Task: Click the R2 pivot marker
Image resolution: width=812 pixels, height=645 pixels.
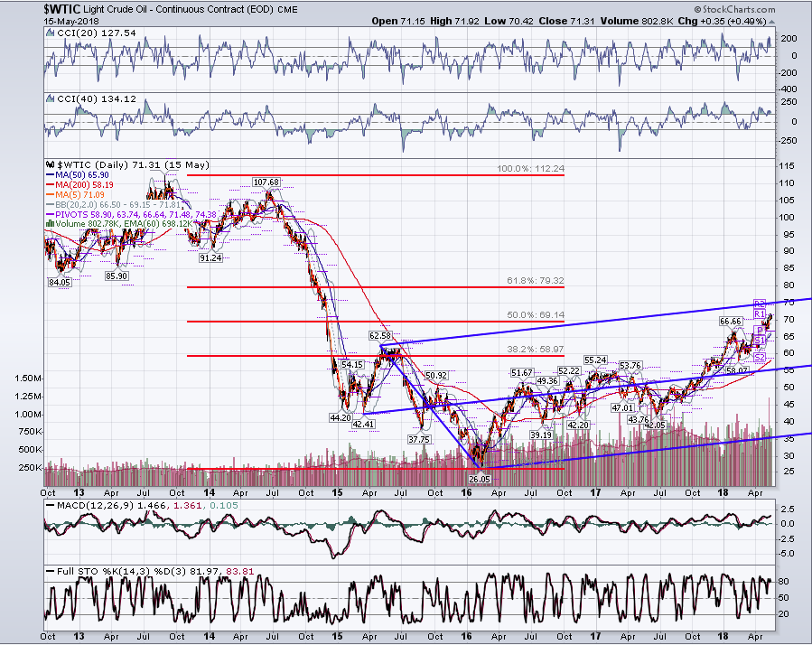Action: click(x=760, y=304)
